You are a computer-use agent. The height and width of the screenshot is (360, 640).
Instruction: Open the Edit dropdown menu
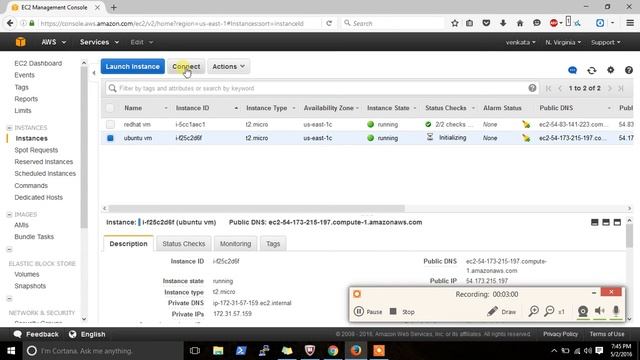pyautogui.click(x=142, y=42)
